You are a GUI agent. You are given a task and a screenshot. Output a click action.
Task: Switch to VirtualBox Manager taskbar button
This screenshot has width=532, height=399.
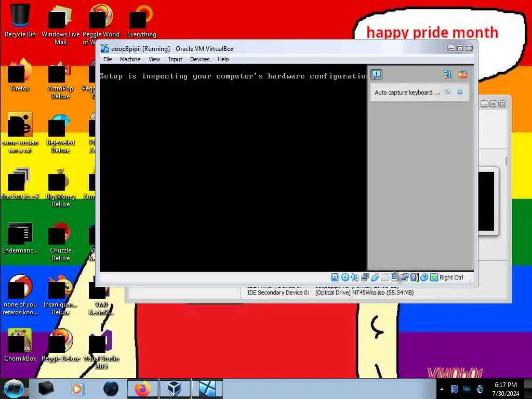(175, 389)
